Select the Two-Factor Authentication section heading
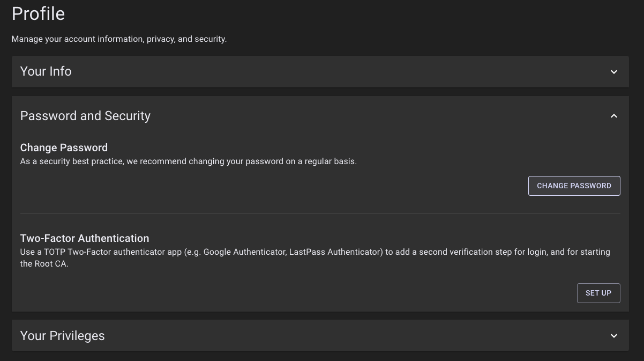The width and height of the screenshot is (644, 361). coord(85,238)
